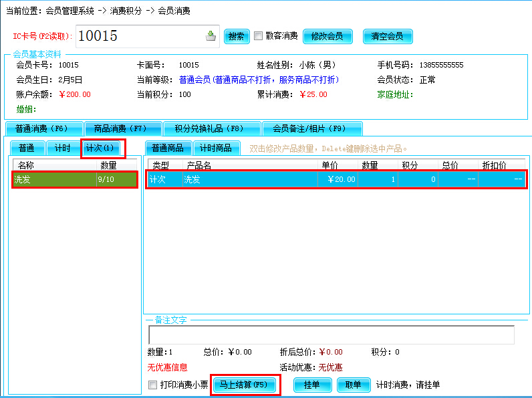Click the card reader icon in IC card field
The height and width of the screenshot is (398, 532).
point(211,36)
